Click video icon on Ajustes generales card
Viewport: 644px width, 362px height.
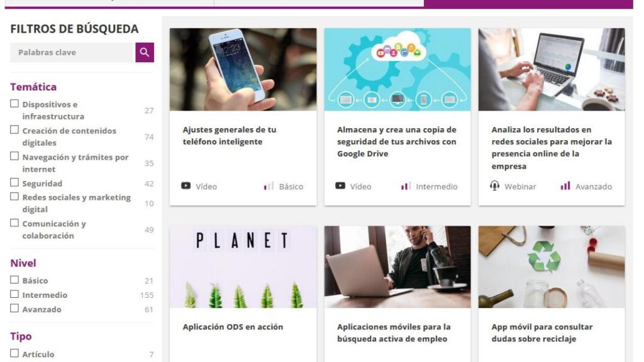click(186, 186)
